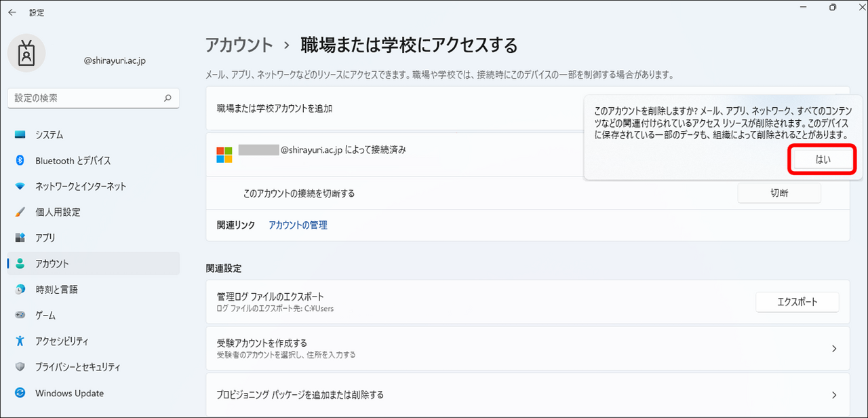Open Bluetooth とデバイス settings
The height and width of the screenshot is (418, 868).
coord(73,161)
